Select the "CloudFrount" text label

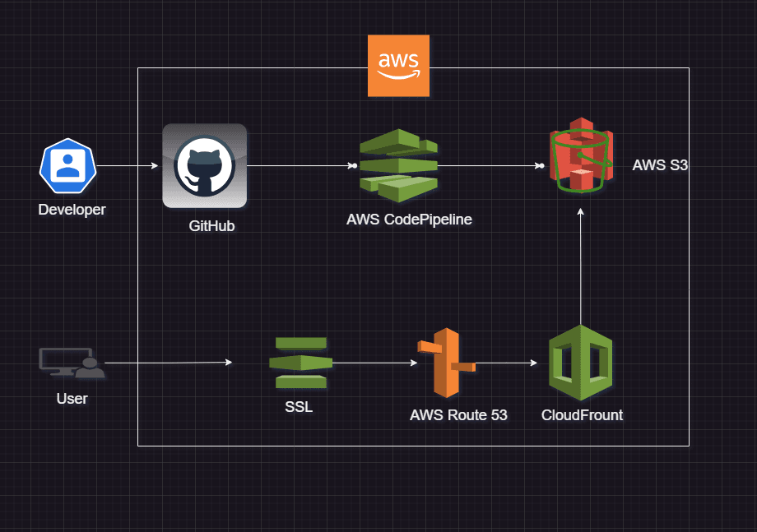pyautogui.click(x=582, y=415)
